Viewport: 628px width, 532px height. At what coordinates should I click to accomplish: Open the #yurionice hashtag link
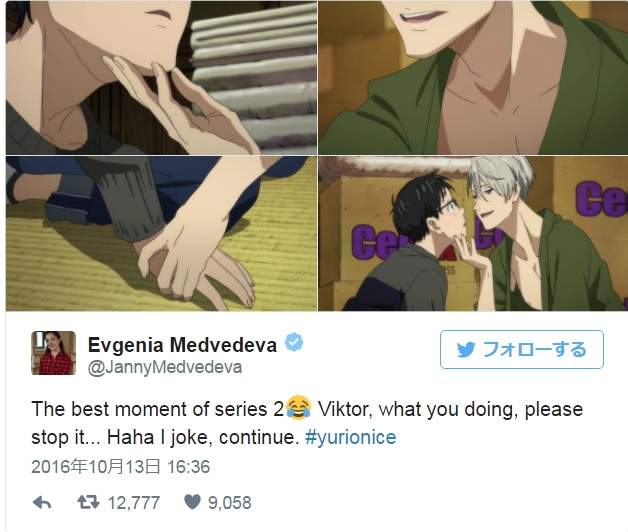[350, 437]
